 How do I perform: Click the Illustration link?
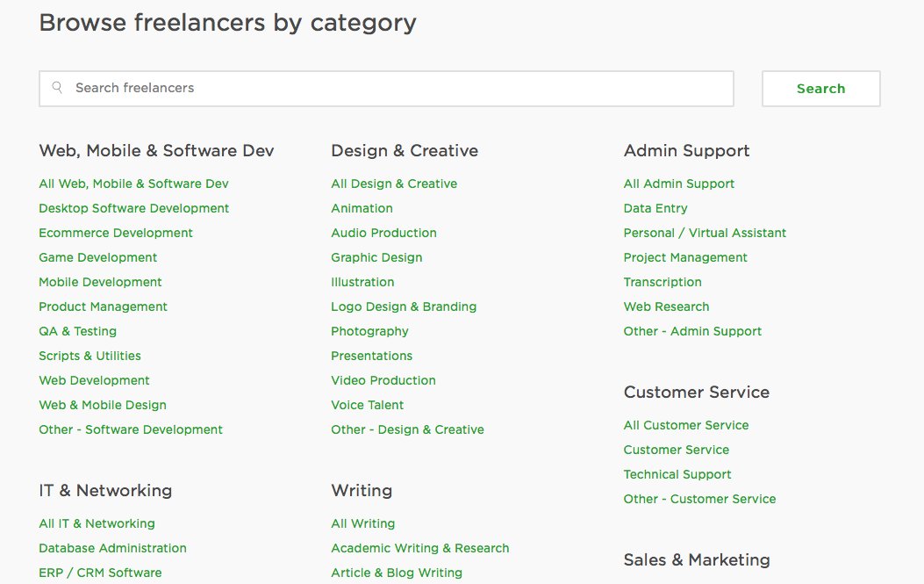tap(362, 282)
